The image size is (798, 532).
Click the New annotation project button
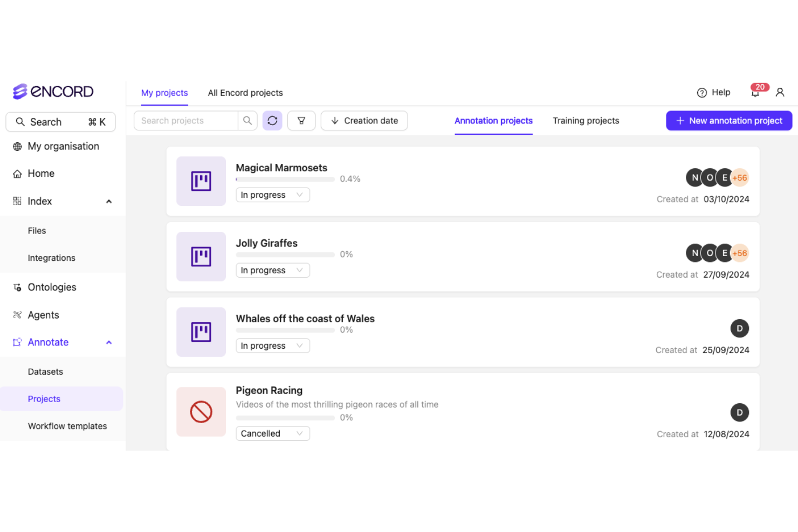coord(728,120)
